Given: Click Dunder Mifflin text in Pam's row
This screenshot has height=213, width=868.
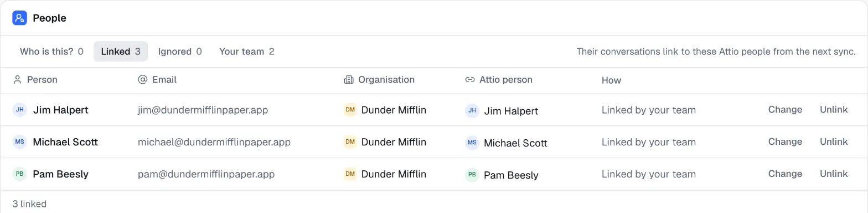Looking at the screenshot, I should point(394,174).
